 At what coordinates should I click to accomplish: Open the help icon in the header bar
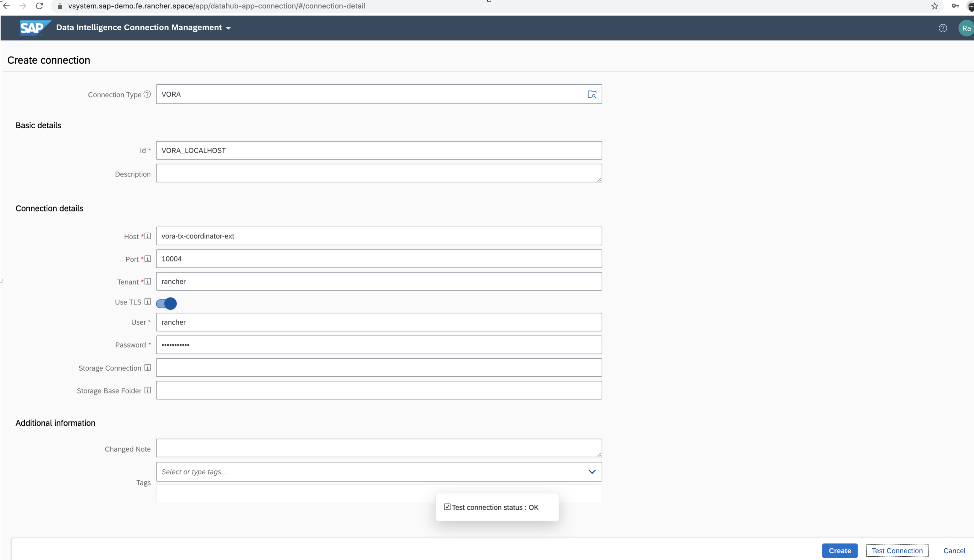pos(943,28)
